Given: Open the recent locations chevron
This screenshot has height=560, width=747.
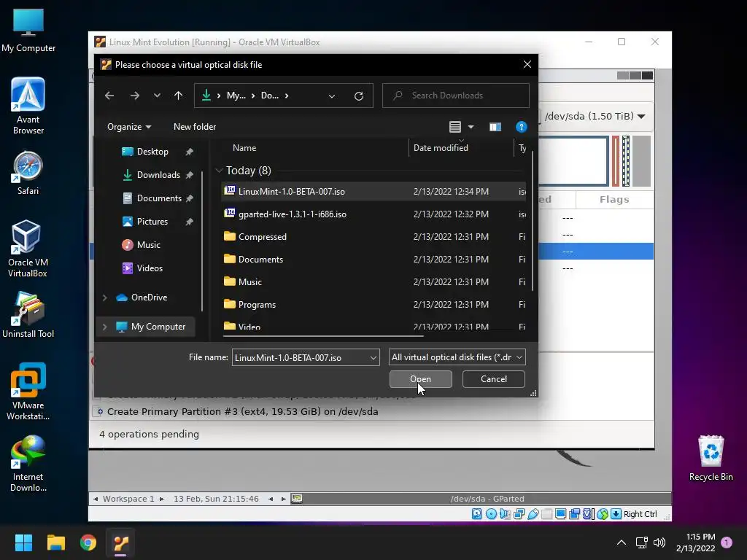Looking at the screenshot, I should coord(157,96).
